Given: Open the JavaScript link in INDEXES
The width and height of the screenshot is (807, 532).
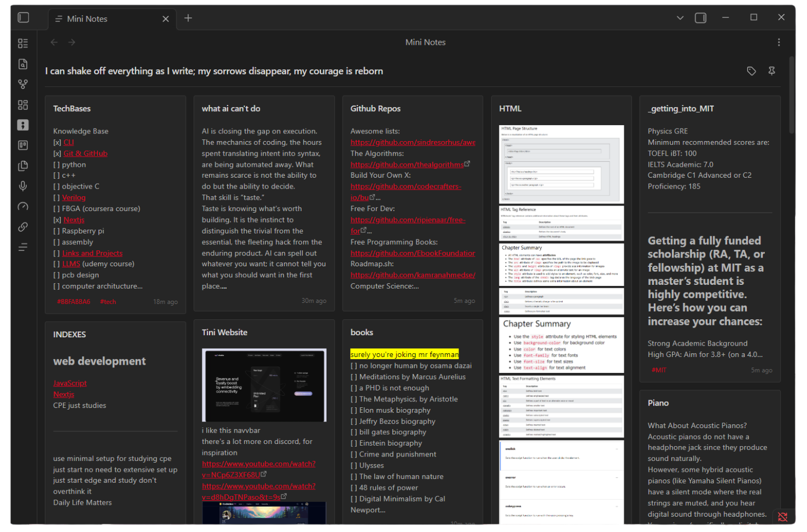Looking at the screenshot, I should pyautogui.click(x=70, y=383).
